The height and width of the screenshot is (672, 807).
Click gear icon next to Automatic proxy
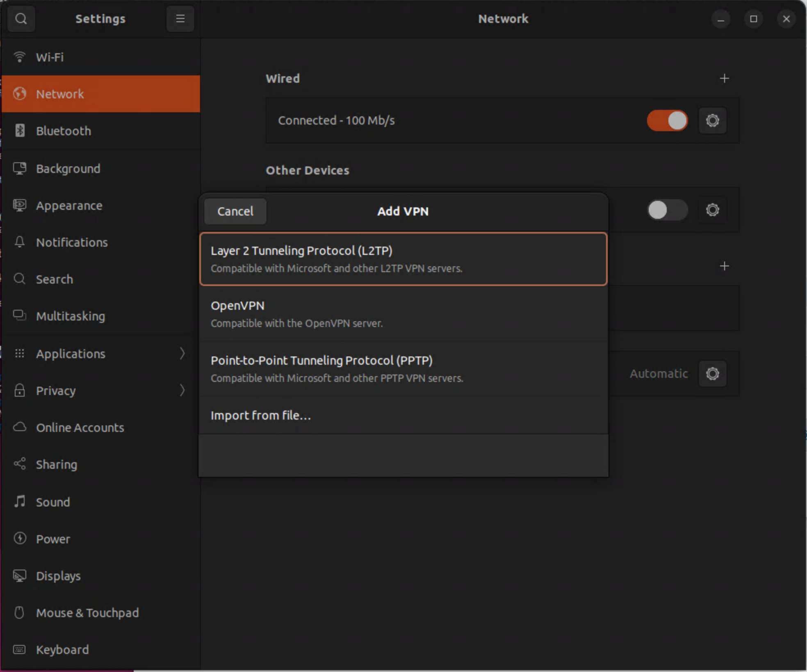coord(712,374)
